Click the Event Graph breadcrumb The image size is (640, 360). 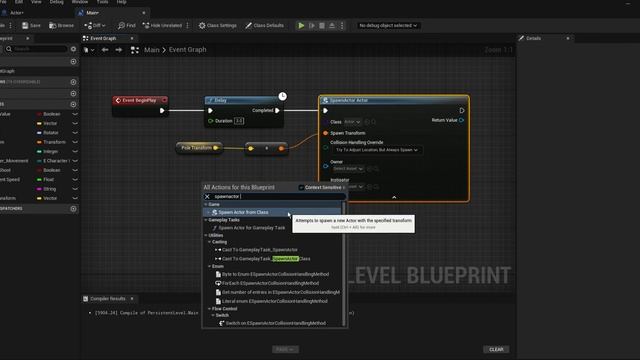click(x=187, y=50)
